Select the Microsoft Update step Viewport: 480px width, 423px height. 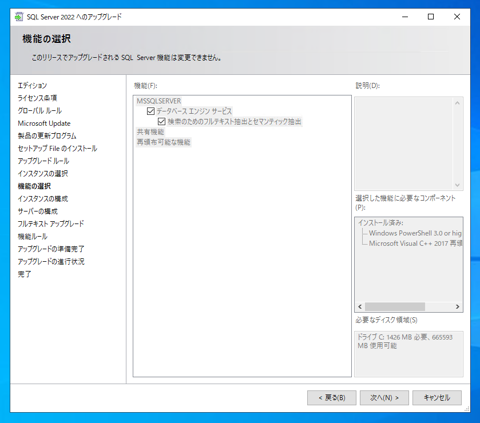(x=44, y=123)
